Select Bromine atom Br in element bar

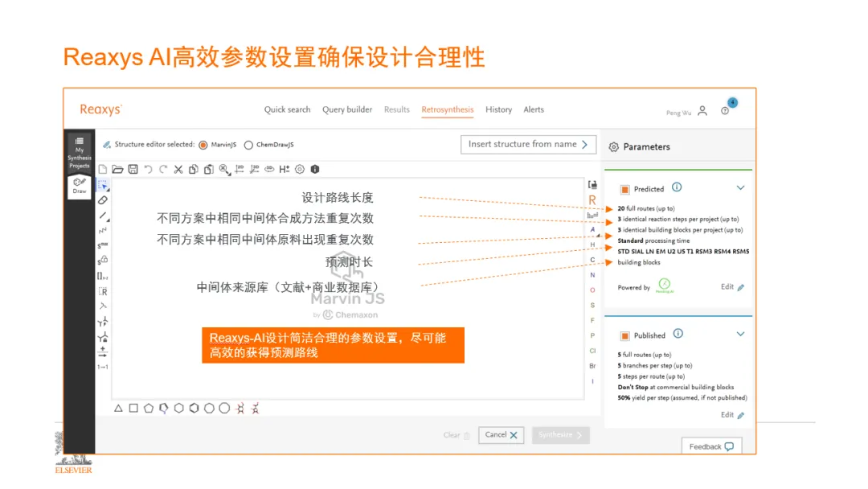[x=592, y=366]
